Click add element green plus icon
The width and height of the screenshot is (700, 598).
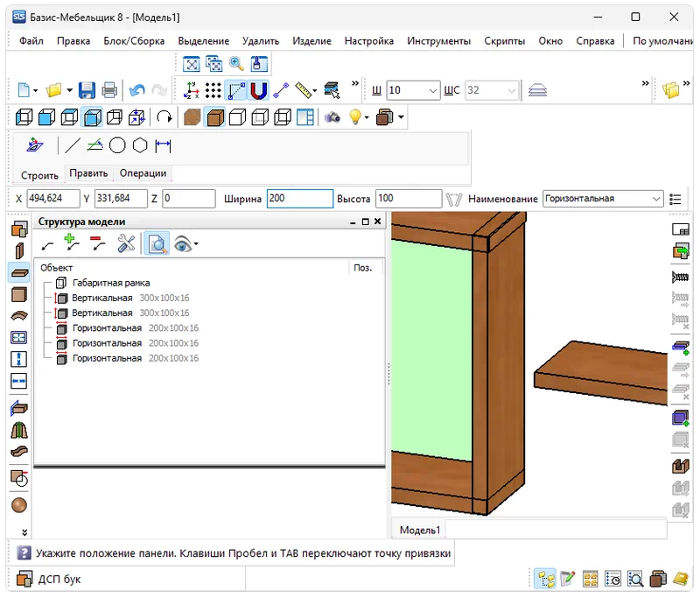72,243
